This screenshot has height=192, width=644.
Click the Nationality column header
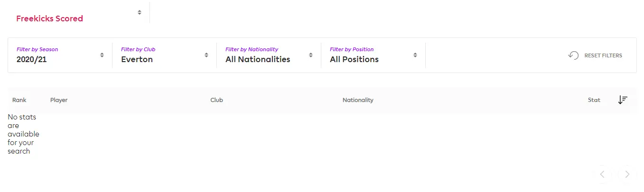pos(358,100)
